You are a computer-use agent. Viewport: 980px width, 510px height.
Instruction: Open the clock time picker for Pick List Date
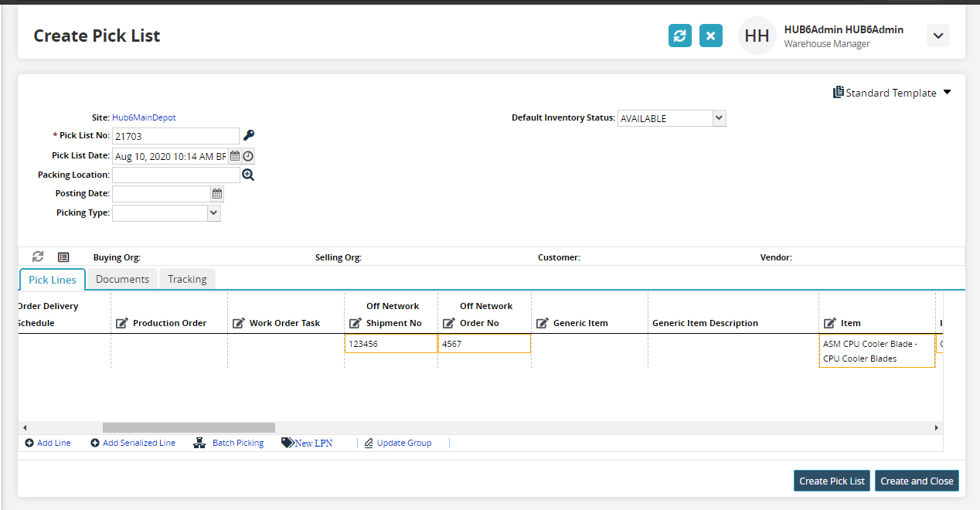tap(248, 156)
